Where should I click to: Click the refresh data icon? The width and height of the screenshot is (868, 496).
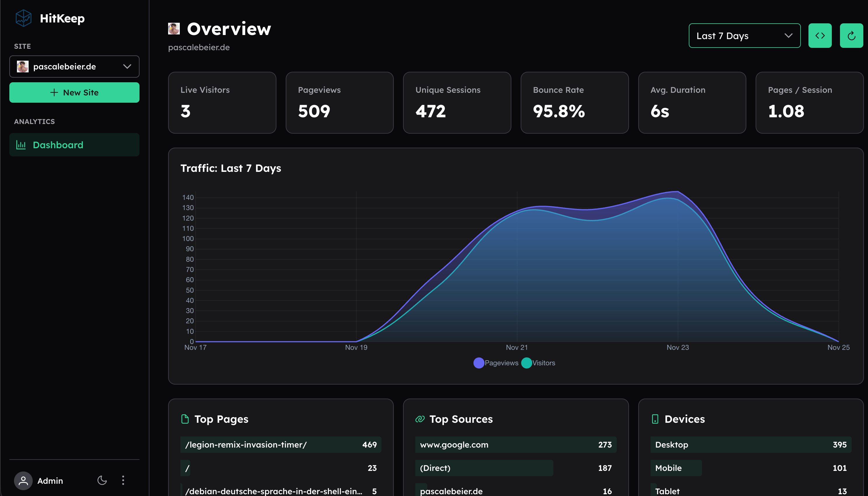coord(851,35)
